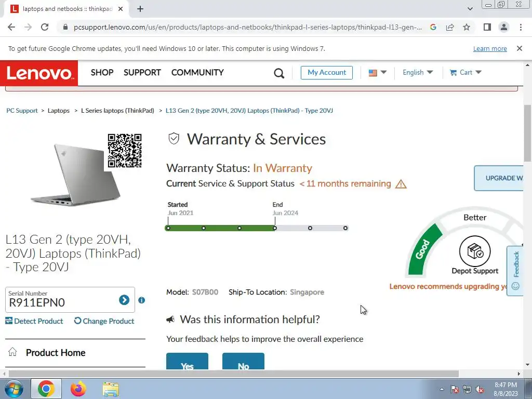Click the taskbar clock showing 8:47 PM
The width and height of the screenshot is (532, 399).
pos(506,389)
